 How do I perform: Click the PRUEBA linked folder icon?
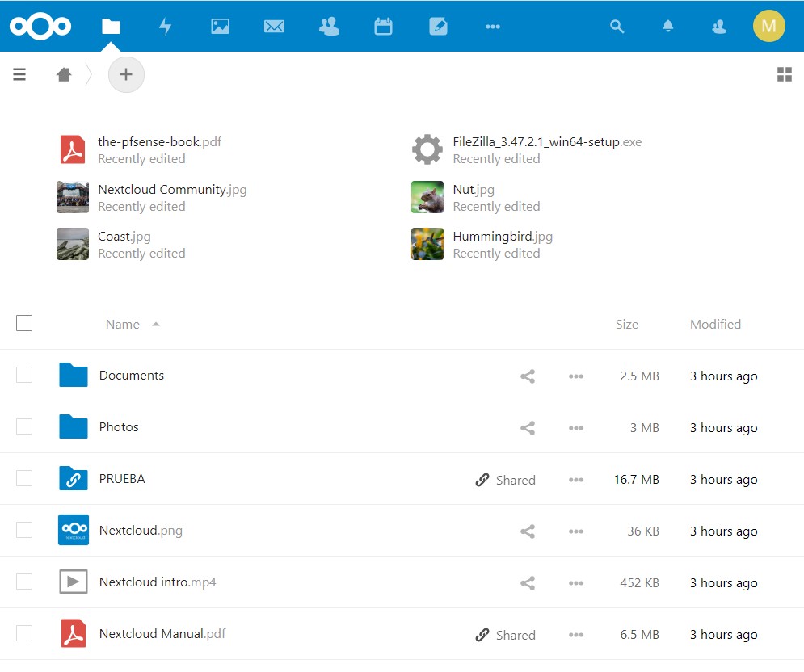pos(74,478)
